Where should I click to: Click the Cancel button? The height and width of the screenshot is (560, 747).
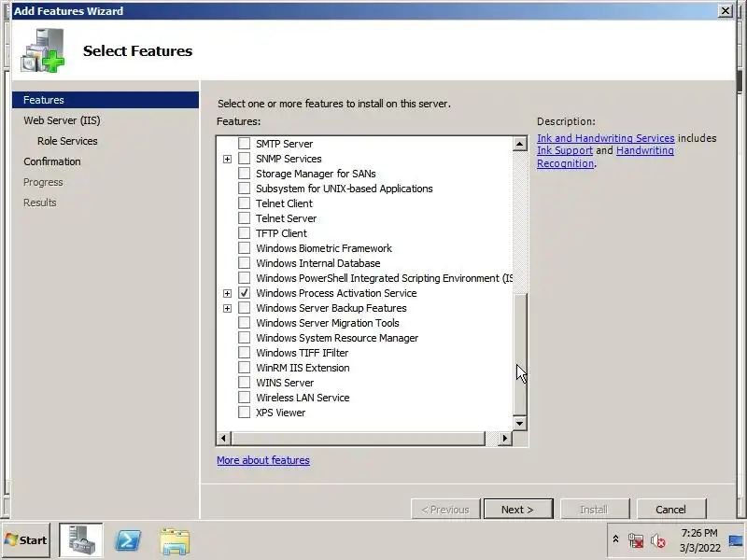click(670, 509)
